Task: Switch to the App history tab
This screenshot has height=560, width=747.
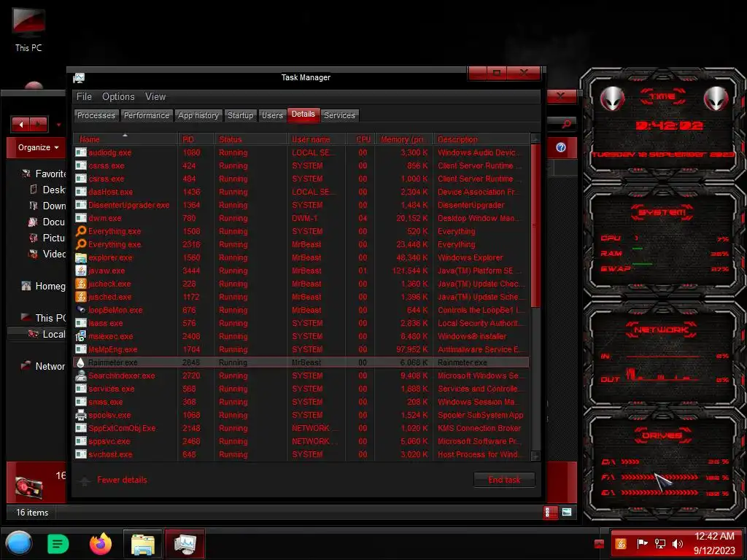Action: click(x=198, y=115)
